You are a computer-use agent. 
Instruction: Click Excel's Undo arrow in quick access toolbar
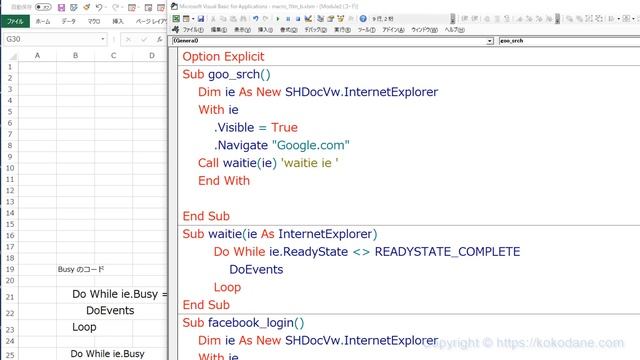coord(99,7)
